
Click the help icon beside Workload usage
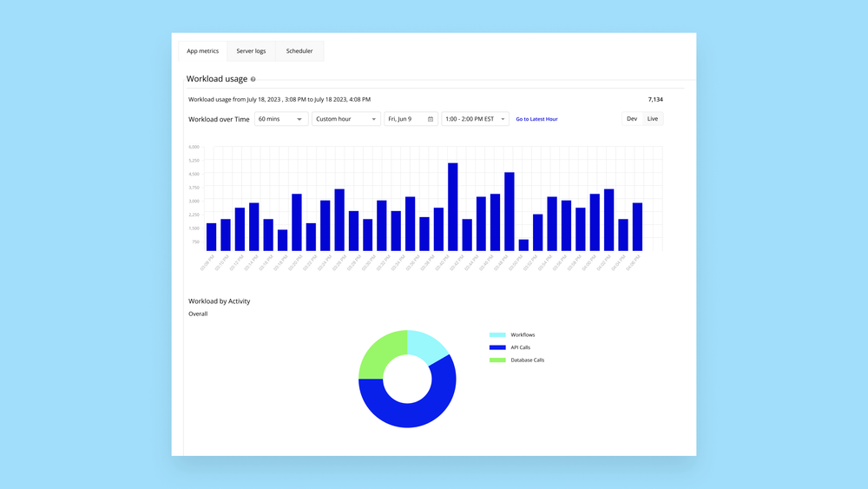click(x=253, y=79)
